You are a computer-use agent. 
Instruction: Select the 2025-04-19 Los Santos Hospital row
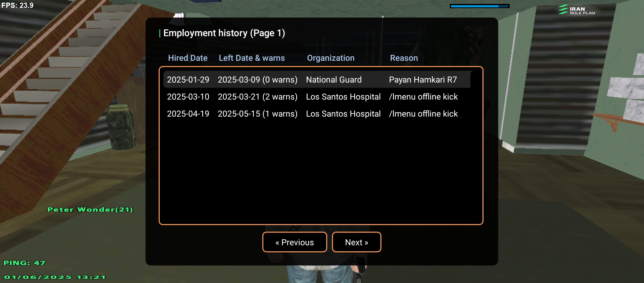(x=317, y=113)
